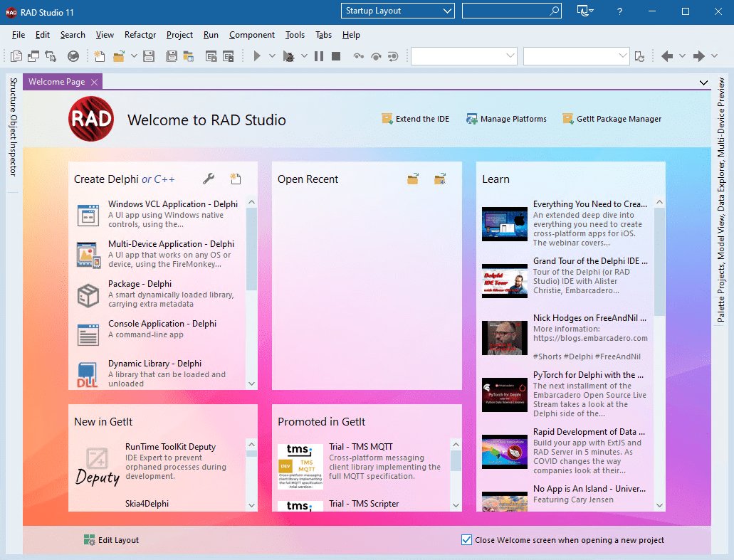Click the Open Project toolbar icon
734x560 pixels.
coord(188,56)
